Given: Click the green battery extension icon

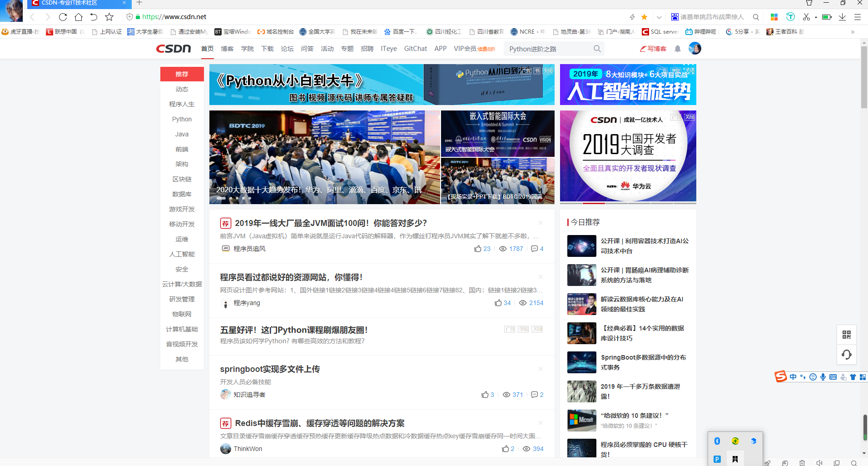Looking at the screenshot, I should (x=827, y=17).
